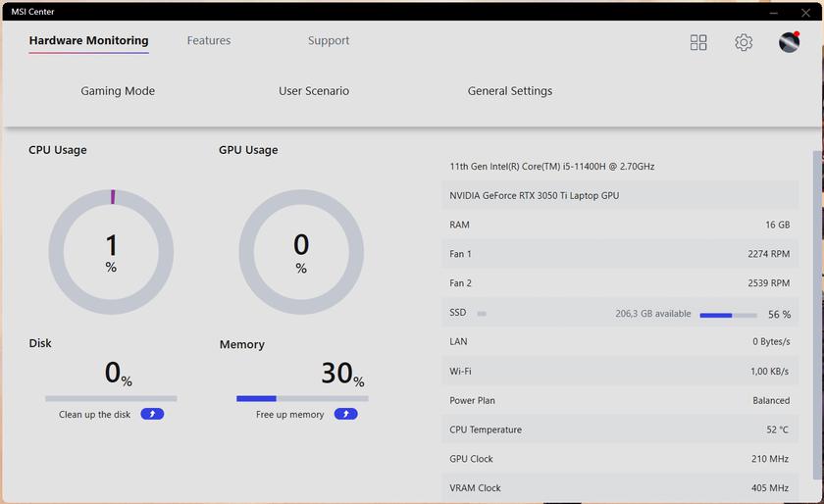Open the Support tab
Screen dimensions: 824x504
point(329,40)
